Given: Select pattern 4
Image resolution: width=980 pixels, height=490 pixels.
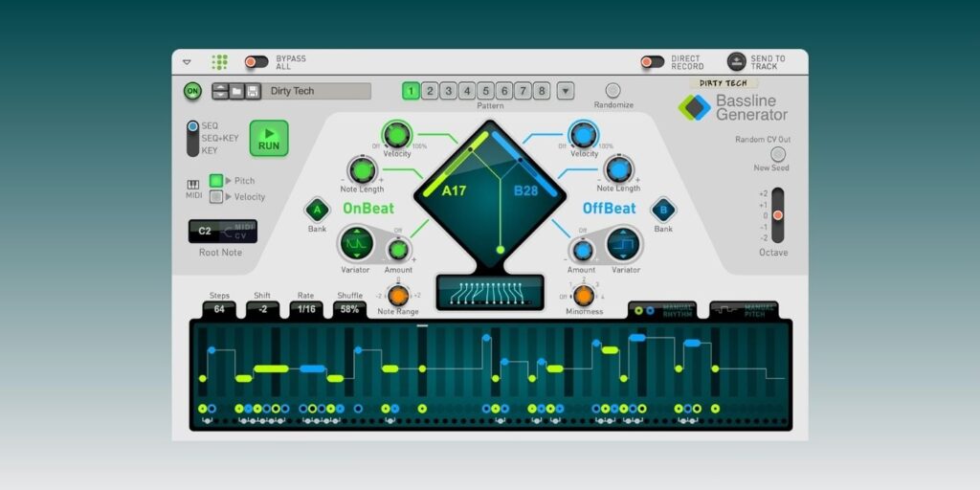Looking at the screenshot, I should pos(467,91).
